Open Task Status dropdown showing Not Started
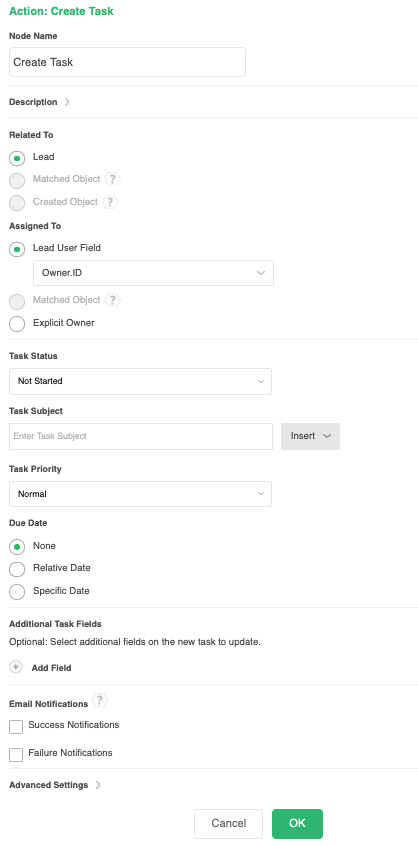This screenshot has width=418, height=846. pos(140,381)
